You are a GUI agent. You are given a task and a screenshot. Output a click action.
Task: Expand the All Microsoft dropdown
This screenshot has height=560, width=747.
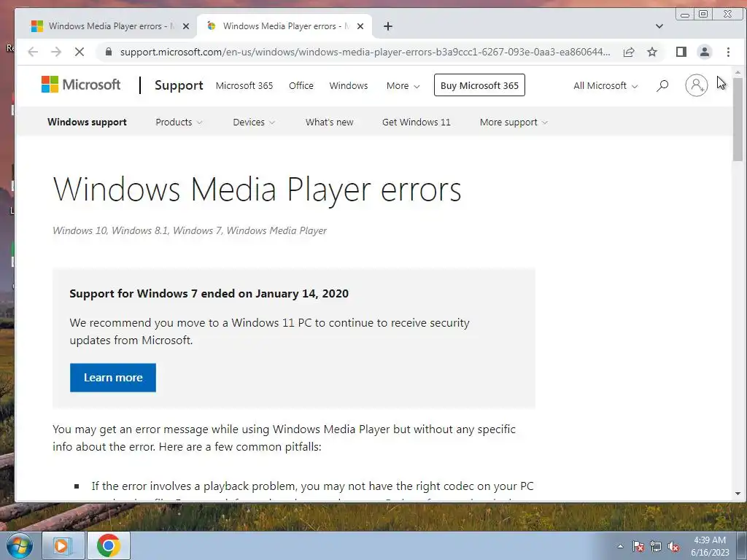pyautogui.click(x=605, y=86)
